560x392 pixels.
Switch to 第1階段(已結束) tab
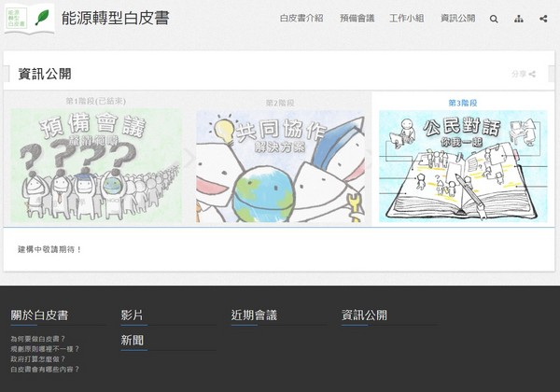click(96, 101)
